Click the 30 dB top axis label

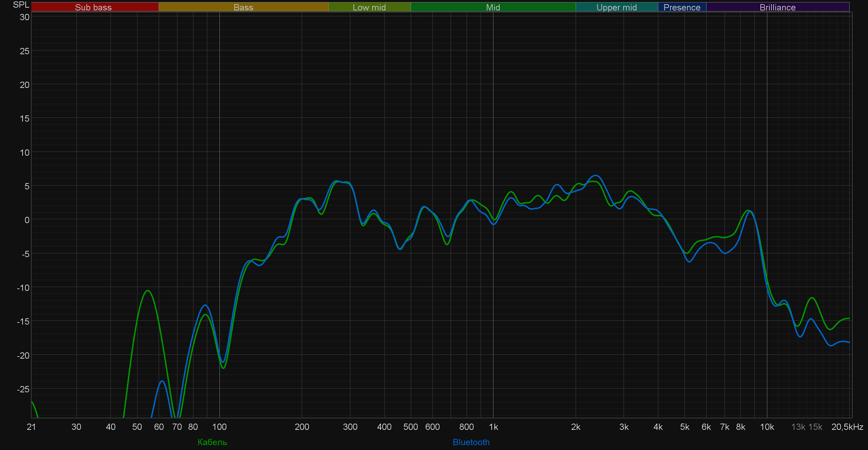pos(24,17)
